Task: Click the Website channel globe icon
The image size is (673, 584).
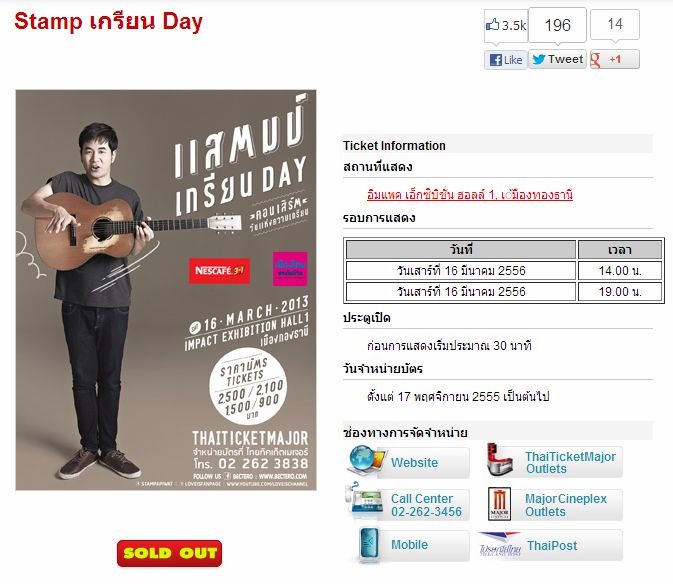Action: (365, 462)
